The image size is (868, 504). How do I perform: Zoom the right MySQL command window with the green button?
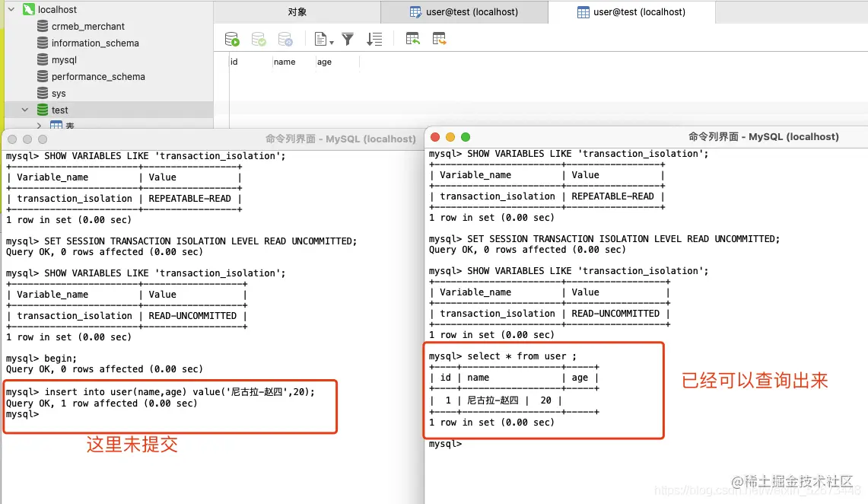(466, 137)
